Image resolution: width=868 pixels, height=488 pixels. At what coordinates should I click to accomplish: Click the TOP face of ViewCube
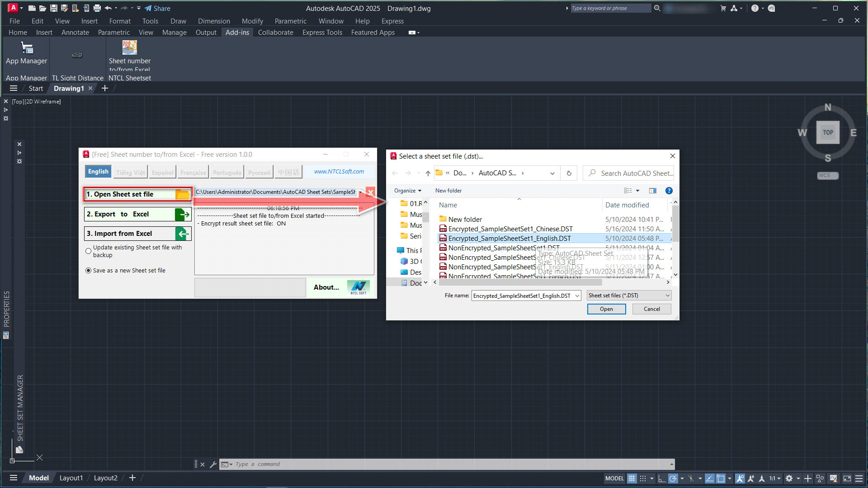point(827,132)
